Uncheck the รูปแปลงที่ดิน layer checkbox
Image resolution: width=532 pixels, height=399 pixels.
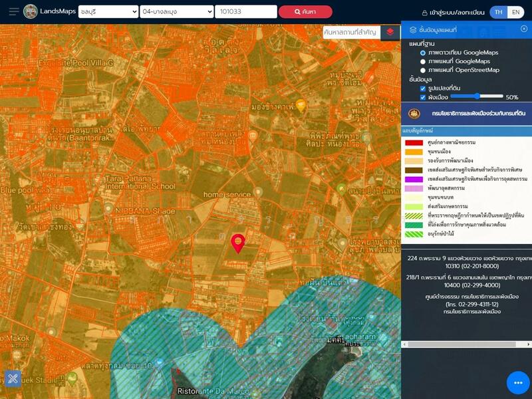[423, 88]
